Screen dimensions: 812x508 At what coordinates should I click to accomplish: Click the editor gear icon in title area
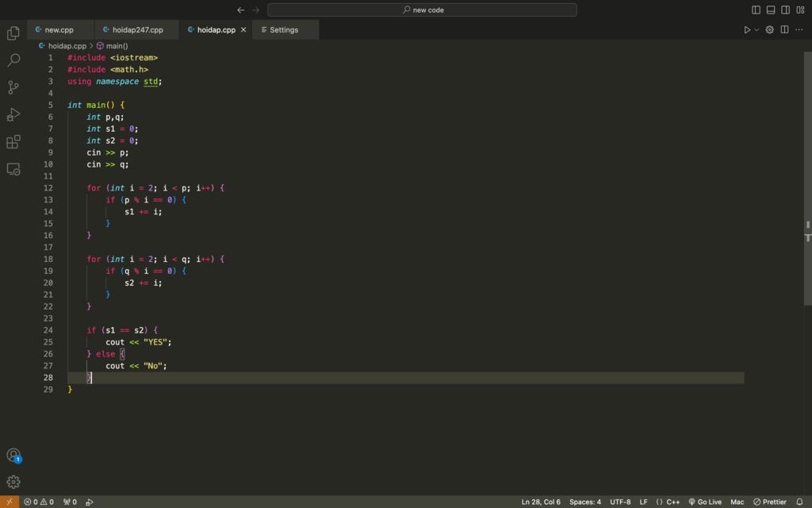pyautogui.click(x=769, y=30)
